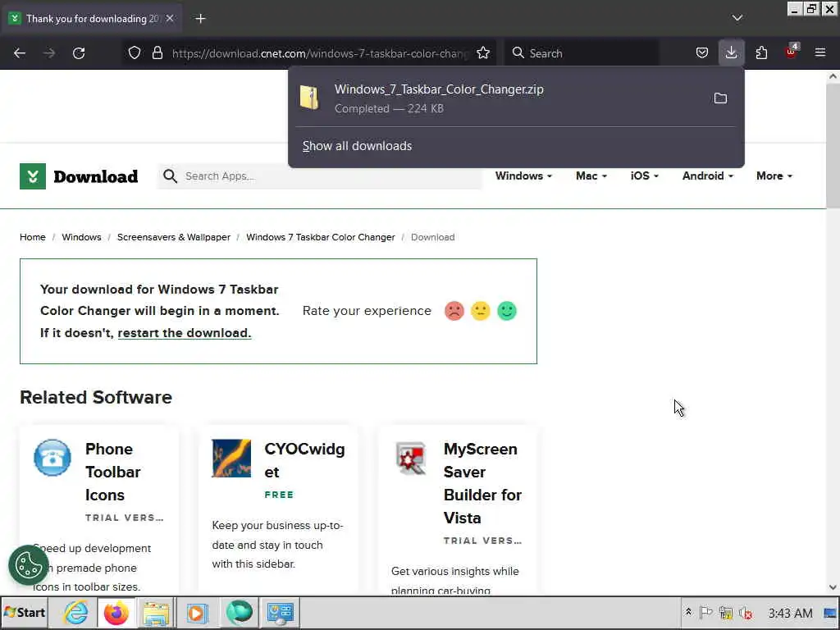
Task: Click the forward navigation arrow
Action: pyautogui.click(x=49, y=53)
